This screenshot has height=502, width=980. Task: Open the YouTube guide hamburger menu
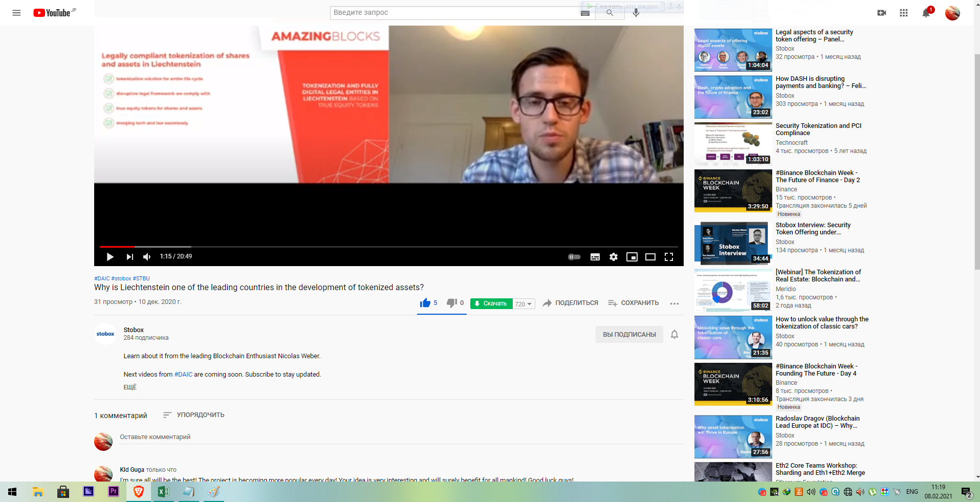pyautogui.click(x=16, y=13)
